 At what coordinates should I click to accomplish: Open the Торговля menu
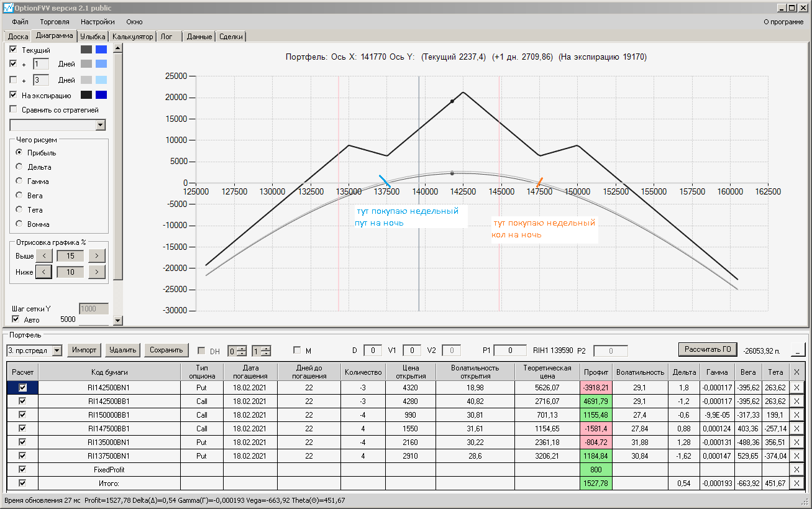click(x=55, y=22)
